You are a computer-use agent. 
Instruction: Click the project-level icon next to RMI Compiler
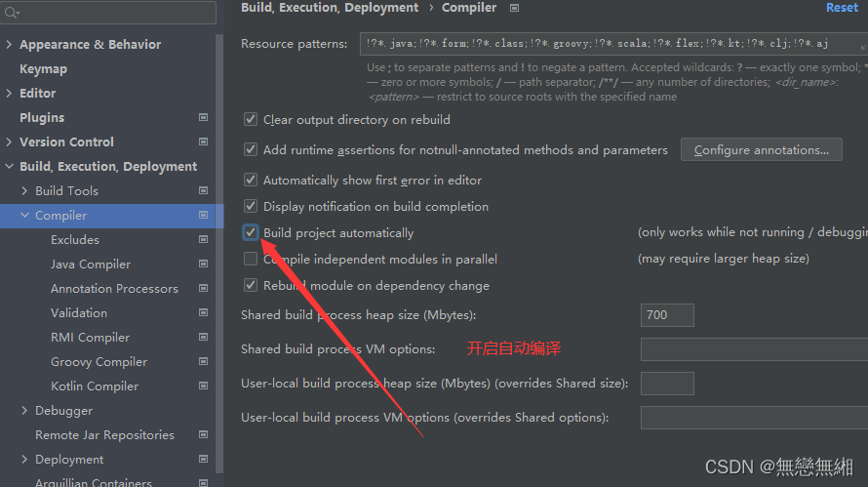click(203, 337)
